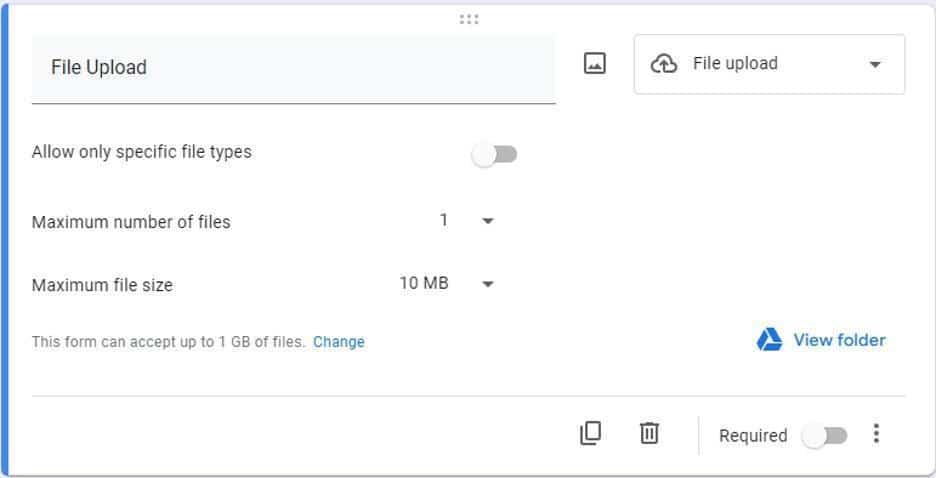
Task: Click the Google Drive logo icon
Action: [x=769, y=340]
